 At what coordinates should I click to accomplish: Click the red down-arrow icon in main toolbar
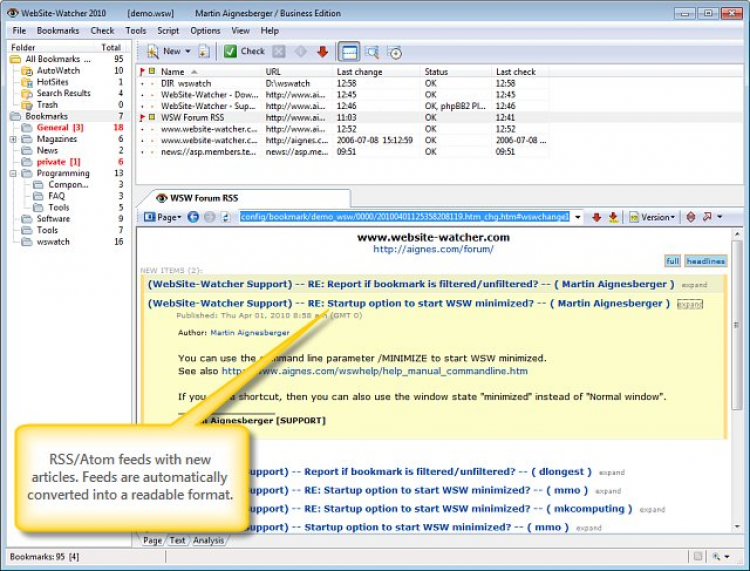[x=322, y=51]
